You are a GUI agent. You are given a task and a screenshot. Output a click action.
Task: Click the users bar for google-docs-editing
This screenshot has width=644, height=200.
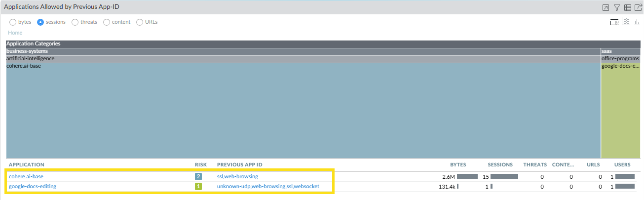(x=625, y=187)
